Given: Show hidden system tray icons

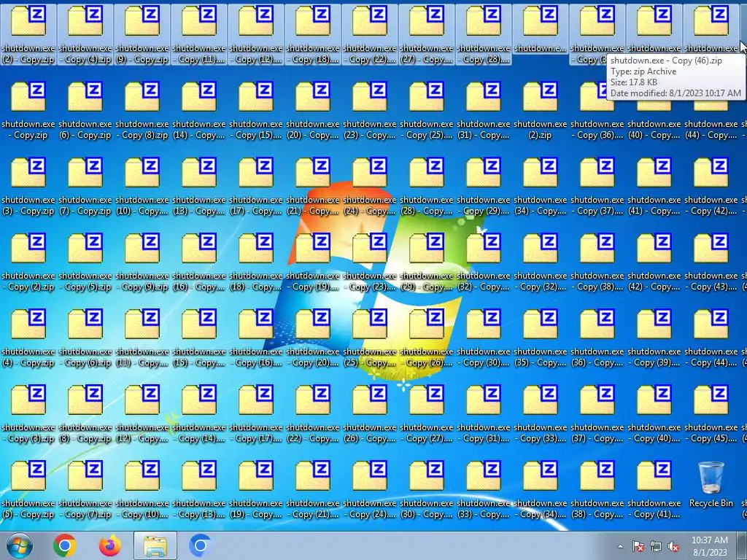Looking at the screenshot, I should tap(620, 546).
